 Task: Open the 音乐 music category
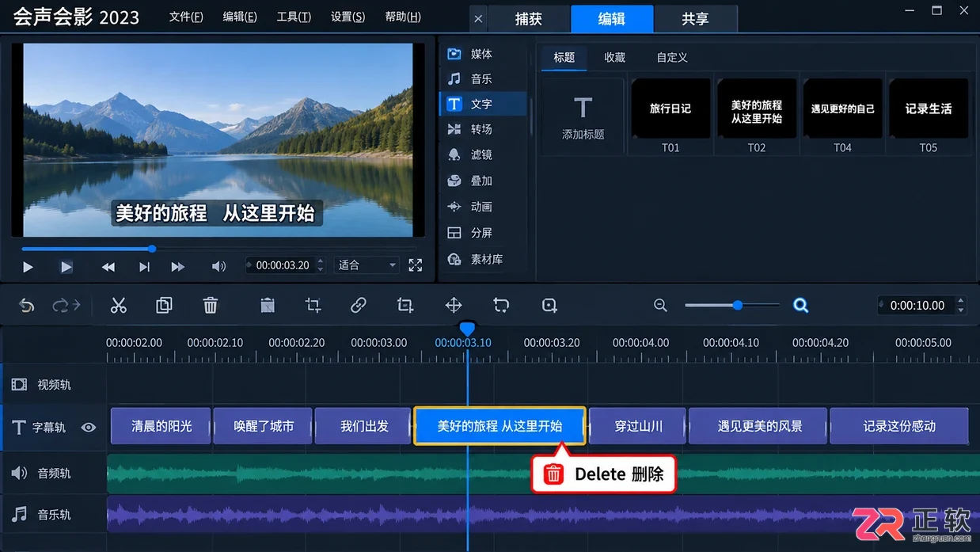coord(482,79)
